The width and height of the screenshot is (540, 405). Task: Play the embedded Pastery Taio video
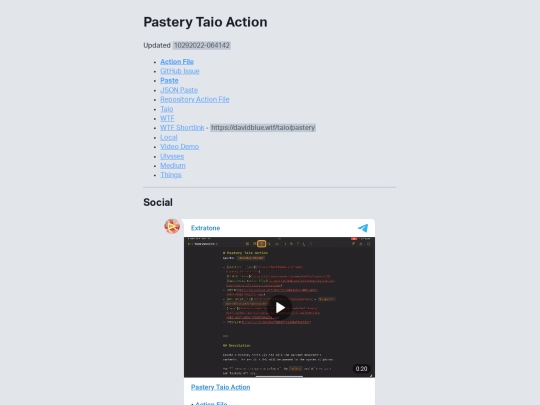280,308
